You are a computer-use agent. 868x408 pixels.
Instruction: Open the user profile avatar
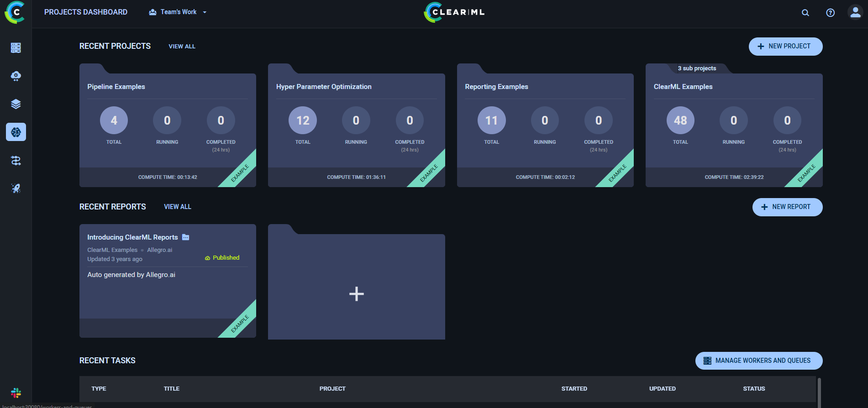point(855,12)
